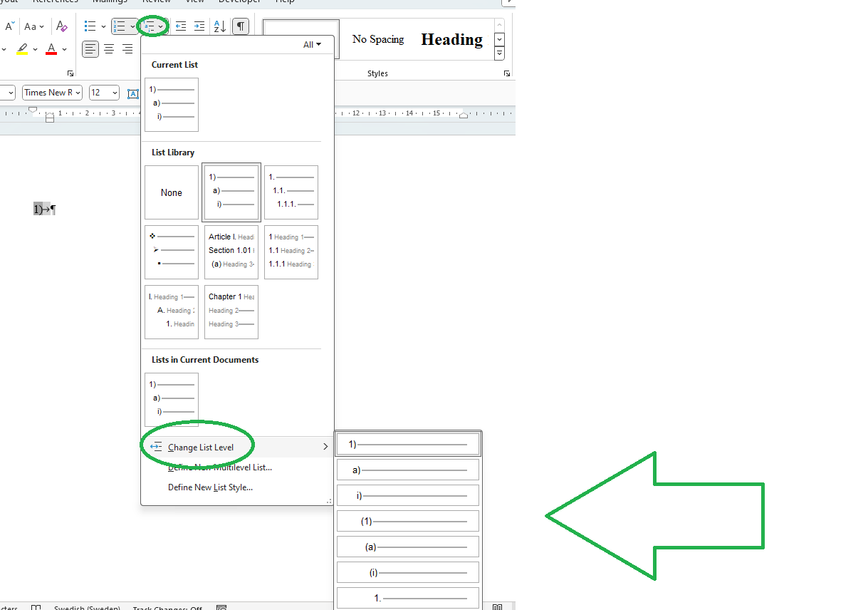Screen dimensions: 868x610
Task: Open the All filter dropdown in the gallery
Action: click(313, 44)
